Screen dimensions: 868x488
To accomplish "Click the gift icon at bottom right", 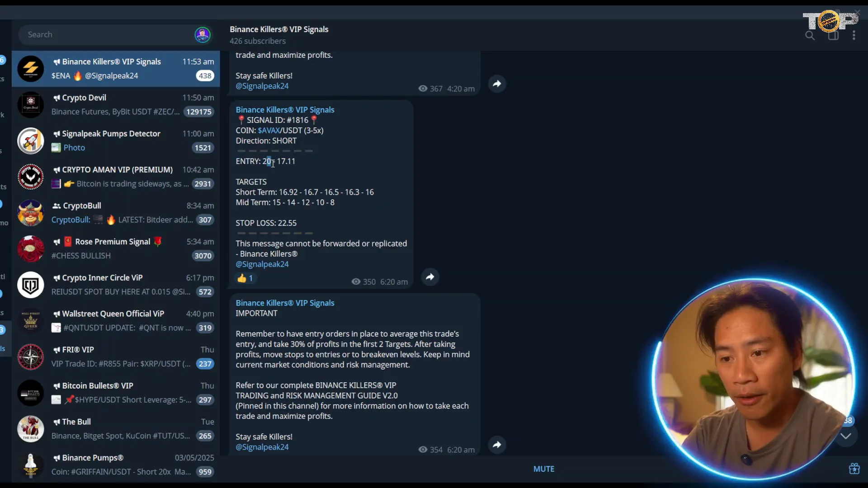I will coord(854,469).
